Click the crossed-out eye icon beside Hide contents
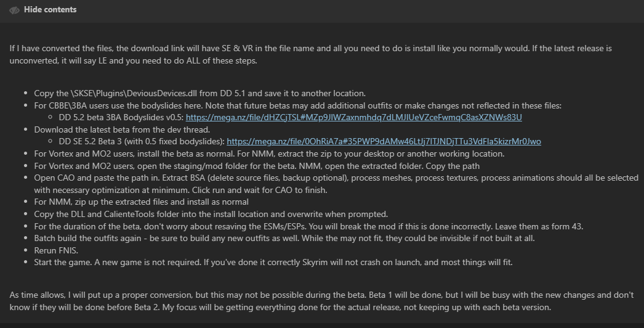Viewport: 644px width, 328px height. pyautogui.click(x=14, y=10)
